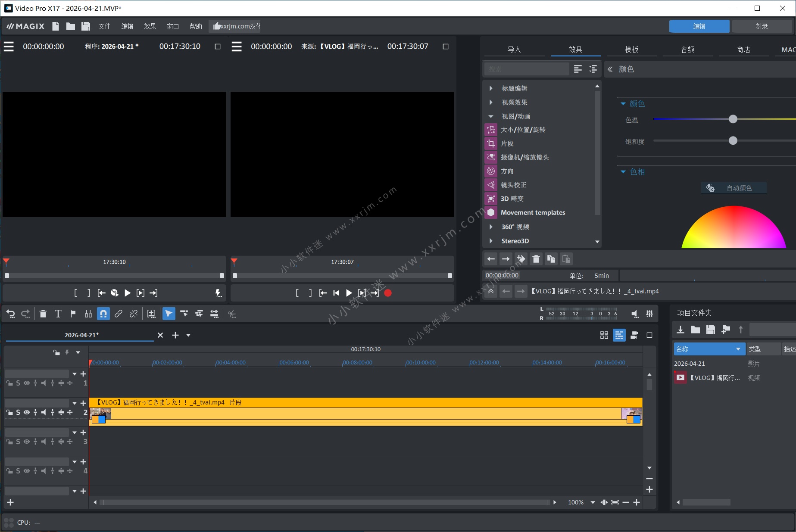Image resolution: width=796 pixels, height=532 pixels.
Task: Click the 色温 slider handle
Action: click(733, 119)
